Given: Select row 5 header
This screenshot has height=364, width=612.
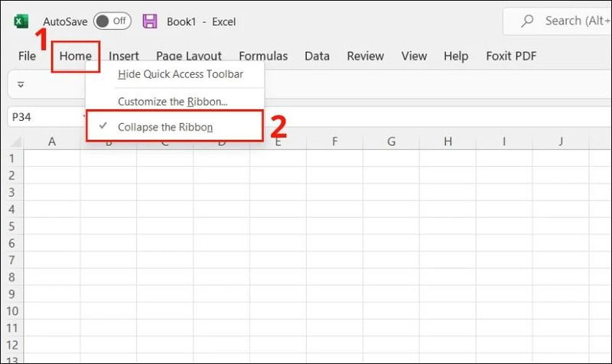Looking at the screenshot, I should tap(11, 226).
